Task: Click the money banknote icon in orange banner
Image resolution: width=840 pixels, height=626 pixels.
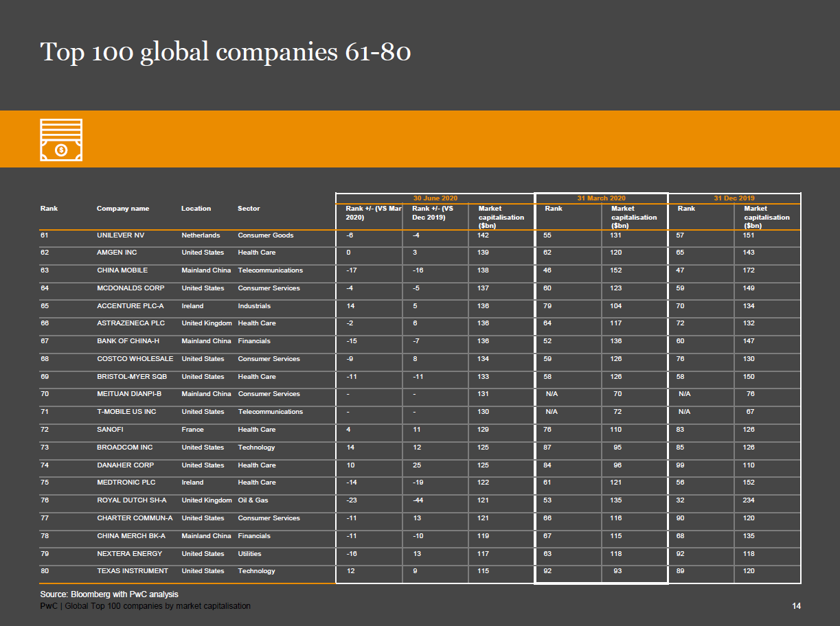Action: 61,140
